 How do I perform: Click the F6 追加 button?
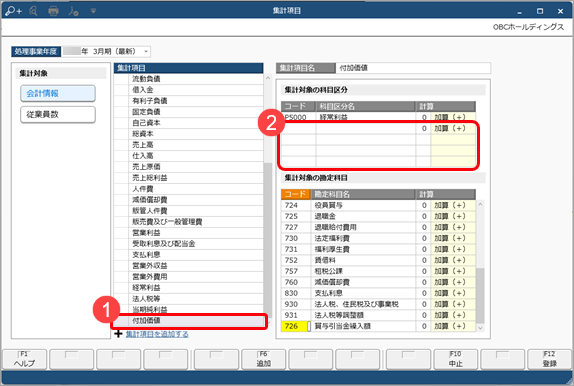pyautogui.click(x=263, y=360)
